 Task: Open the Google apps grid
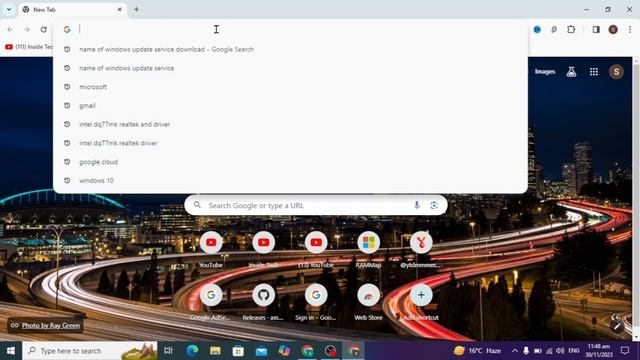pos(594,72)
